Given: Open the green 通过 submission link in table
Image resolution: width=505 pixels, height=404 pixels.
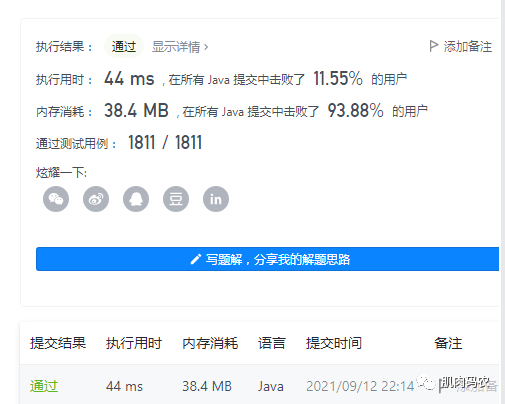Looking at the screenshot, I should (44, 386).
